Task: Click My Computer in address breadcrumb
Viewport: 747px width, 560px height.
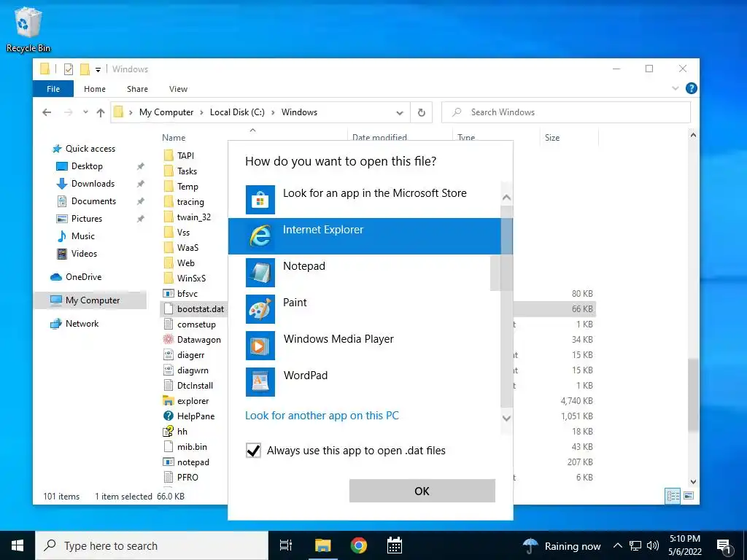Action: 166,112
